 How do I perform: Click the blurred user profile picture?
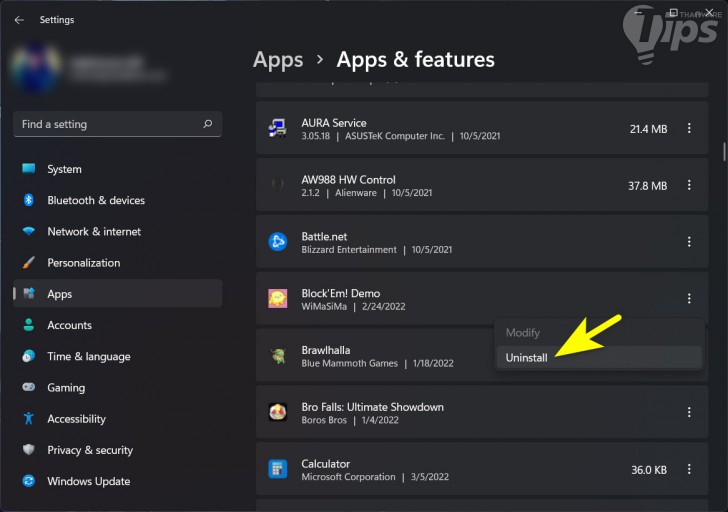click(x=36, y=67)
